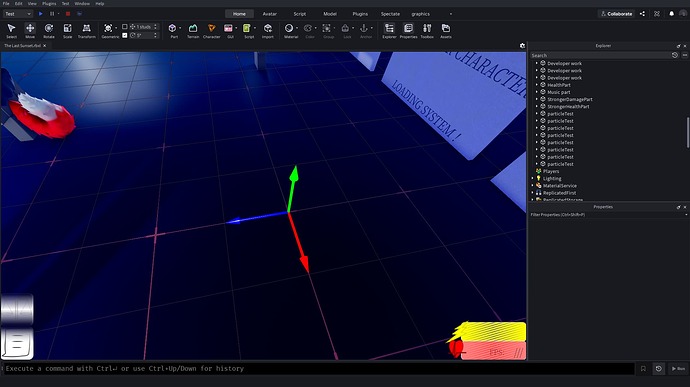Click the Explorer vertical scrollbar
This screenshot has width=690, height=387.
click(688, 132)
